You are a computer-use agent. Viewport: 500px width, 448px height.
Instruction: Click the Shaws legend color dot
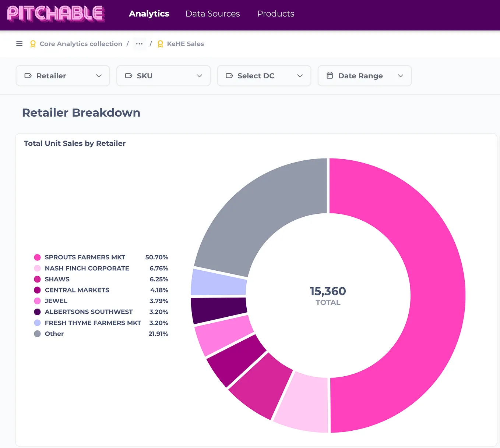[37, 279]
